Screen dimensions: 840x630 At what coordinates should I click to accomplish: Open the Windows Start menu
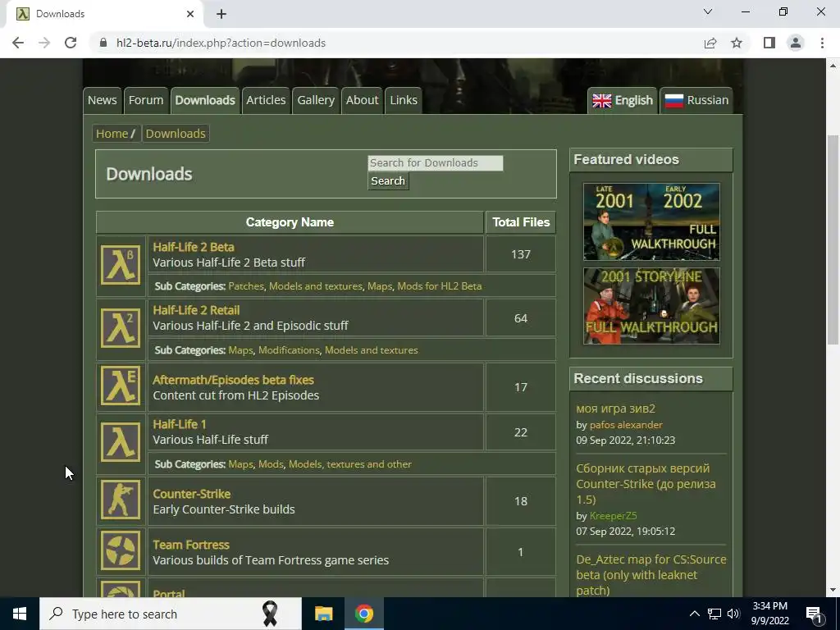click(20, 614)
